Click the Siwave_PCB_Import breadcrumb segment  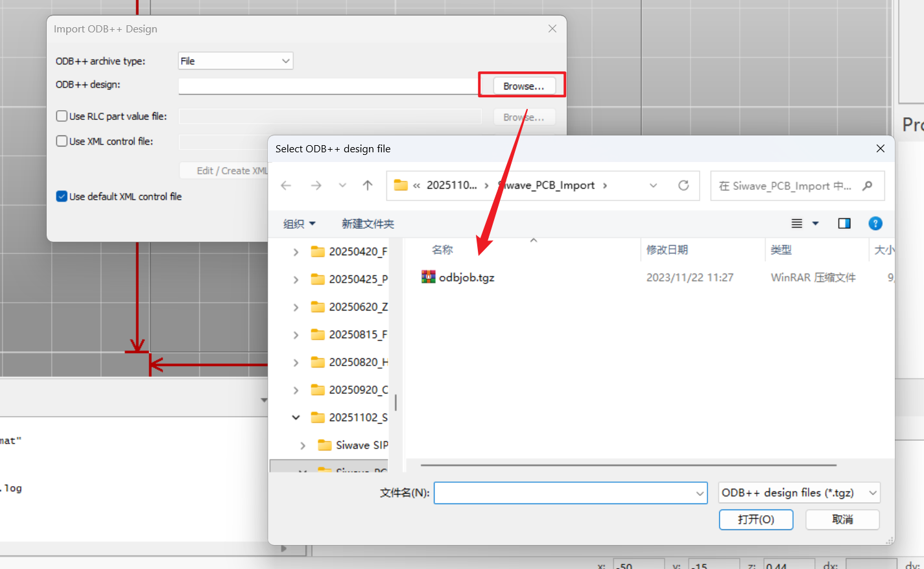[547, 185]
